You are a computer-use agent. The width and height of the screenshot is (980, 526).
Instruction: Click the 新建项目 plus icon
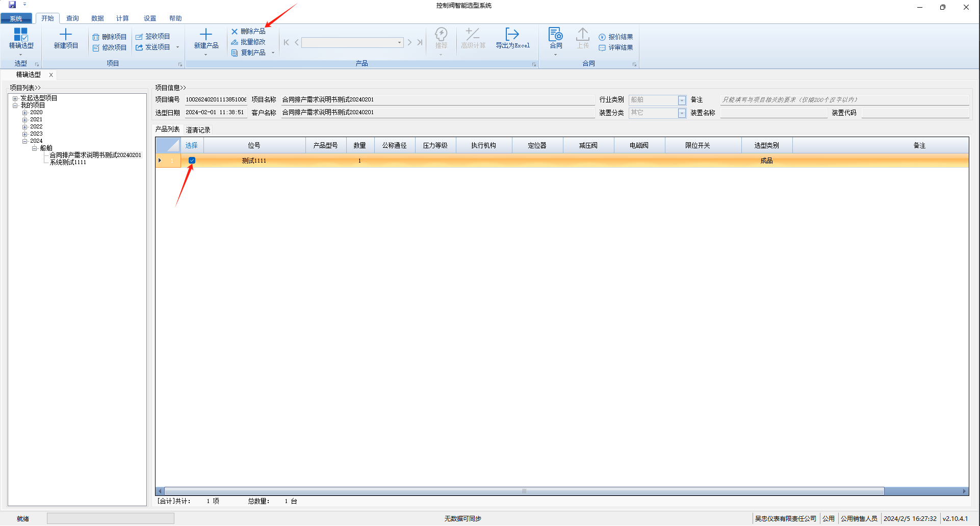click(x=66, y=35)
